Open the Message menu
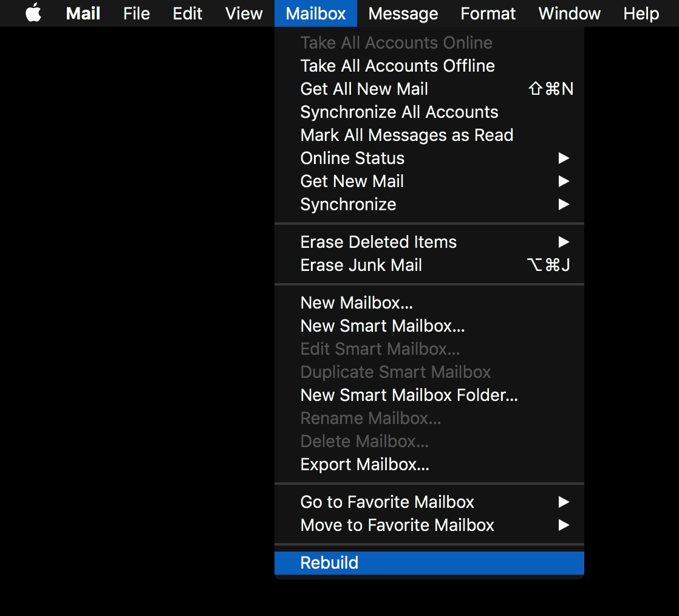This screenshot has height=616, width=679. [x=403, y=13]
